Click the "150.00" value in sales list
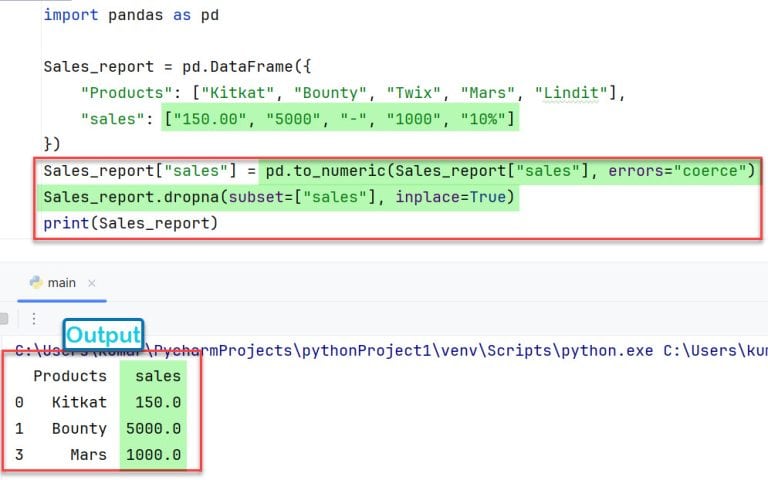 click(209, 119)
